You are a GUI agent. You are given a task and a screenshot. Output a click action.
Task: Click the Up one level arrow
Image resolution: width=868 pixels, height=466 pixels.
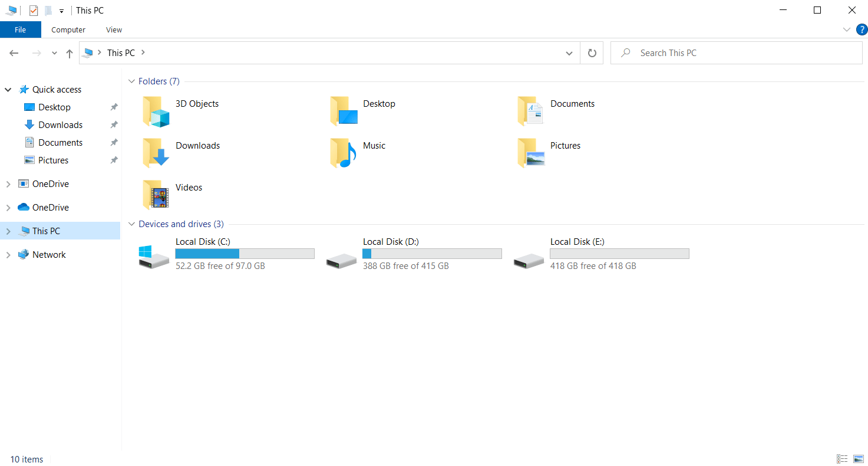69,52
